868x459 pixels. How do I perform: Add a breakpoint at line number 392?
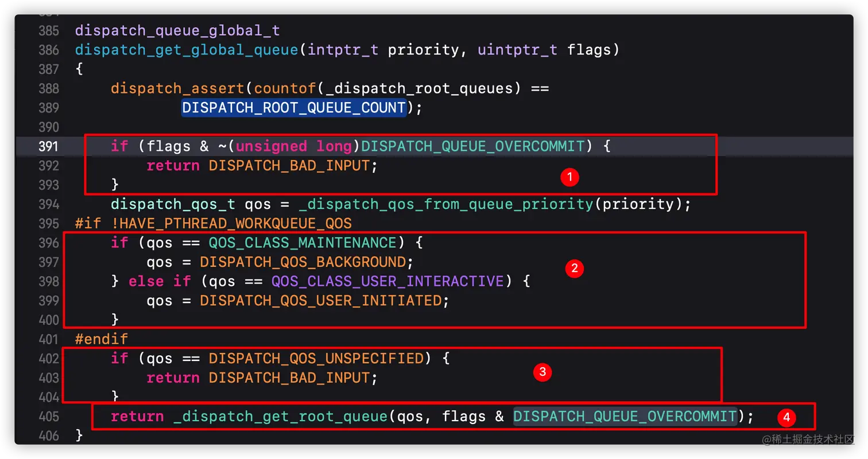point(49,166)
